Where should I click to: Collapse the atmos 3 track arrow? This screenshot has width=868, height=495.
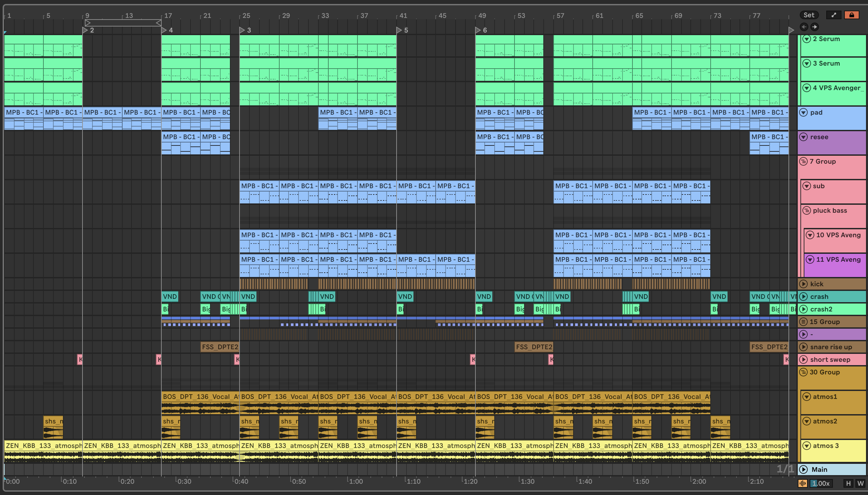point(807,446)
